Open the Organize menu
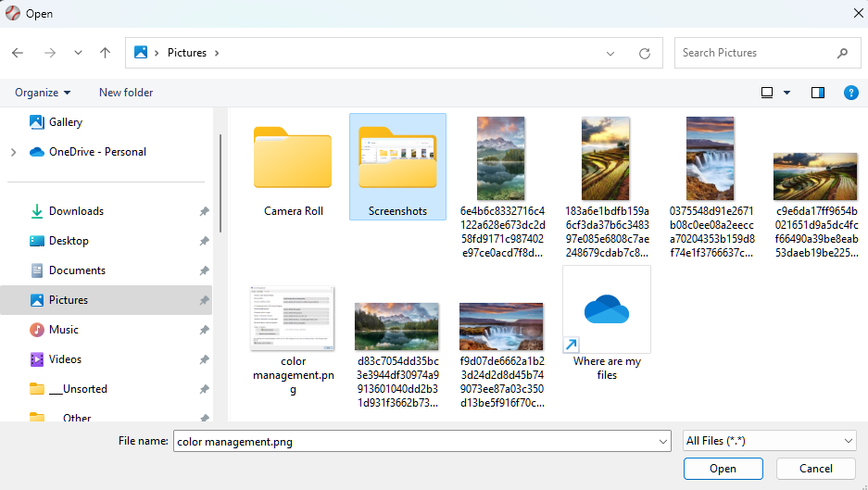 43,93
